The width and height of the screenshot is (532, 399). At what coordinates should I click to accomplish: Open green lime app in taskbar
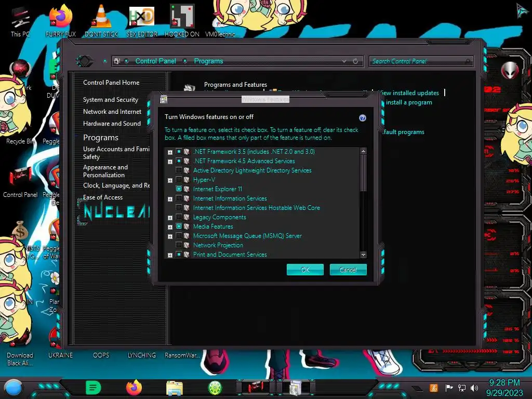click(215, 388)
